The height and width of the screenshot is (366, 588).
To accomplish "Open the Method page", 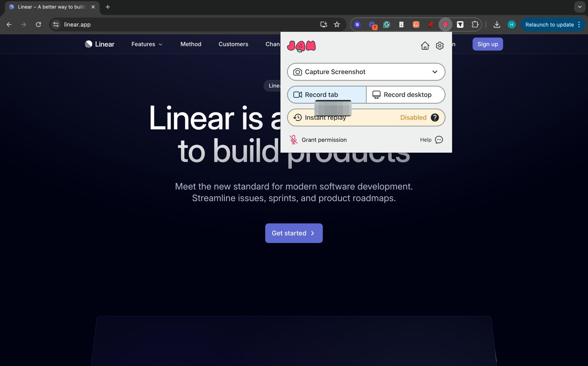I will pos(191,44).
